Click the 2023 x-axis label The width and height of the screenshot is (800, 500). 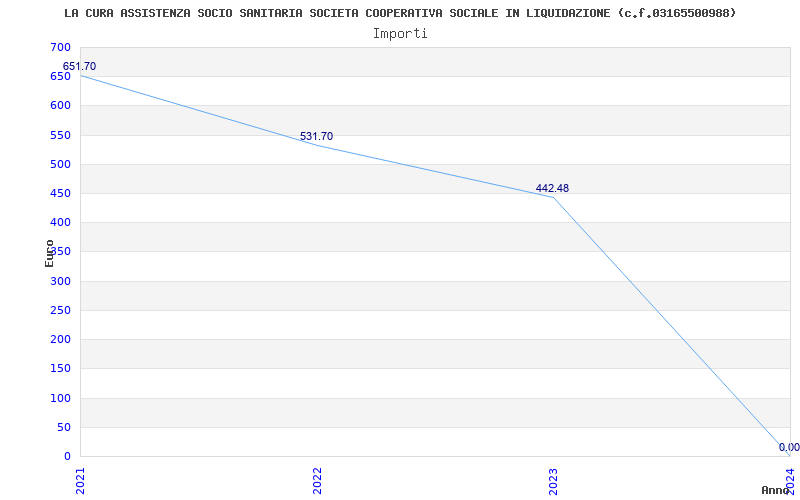click(554, 481)
